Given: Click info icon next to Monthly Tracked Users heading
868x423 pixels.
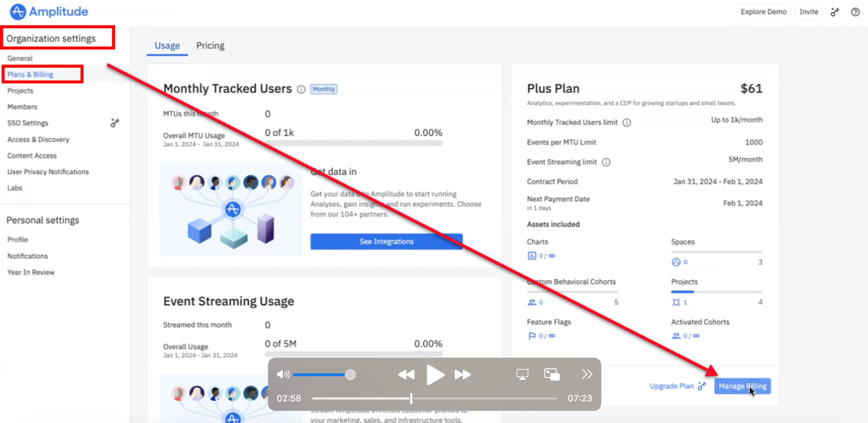Looking at the screenshot, I should [301, 89].
